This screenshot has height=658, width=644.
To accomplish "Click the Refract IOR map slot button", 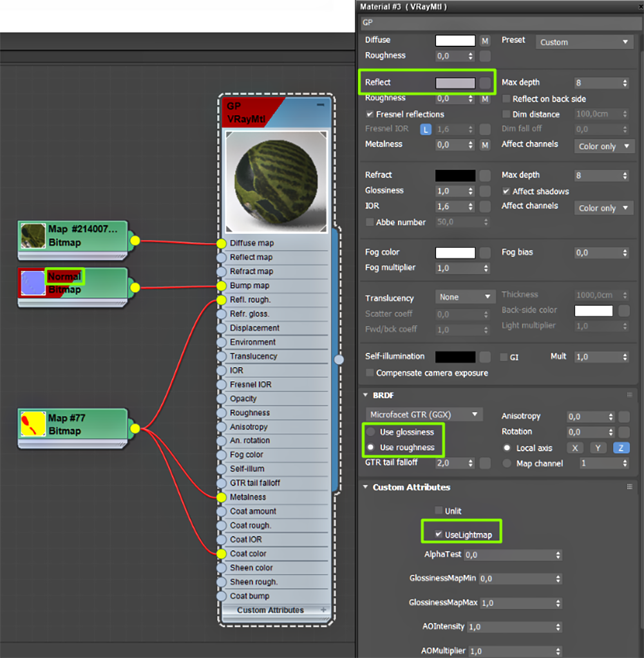I will (485, 207).
